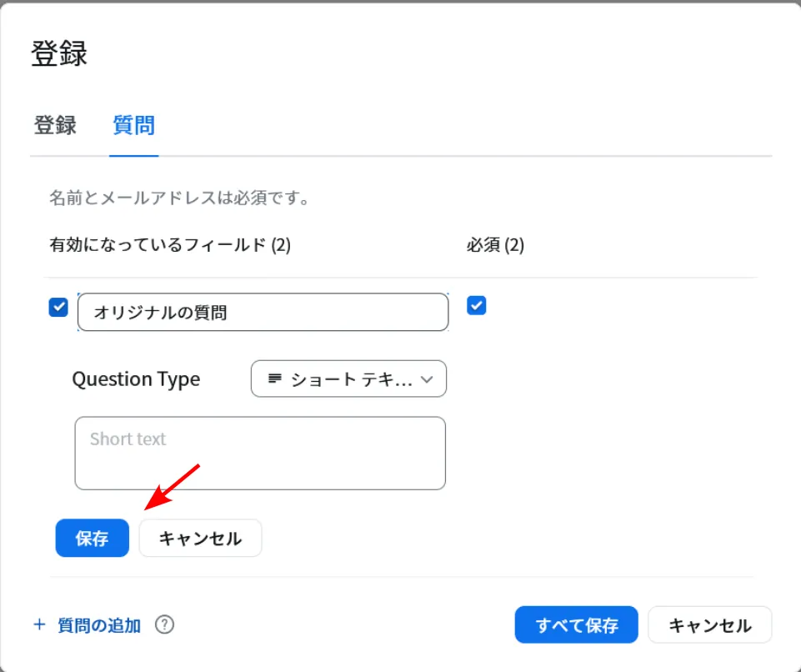Click the Question Type label
Viewport: 801px width, 672px height.
136,379
